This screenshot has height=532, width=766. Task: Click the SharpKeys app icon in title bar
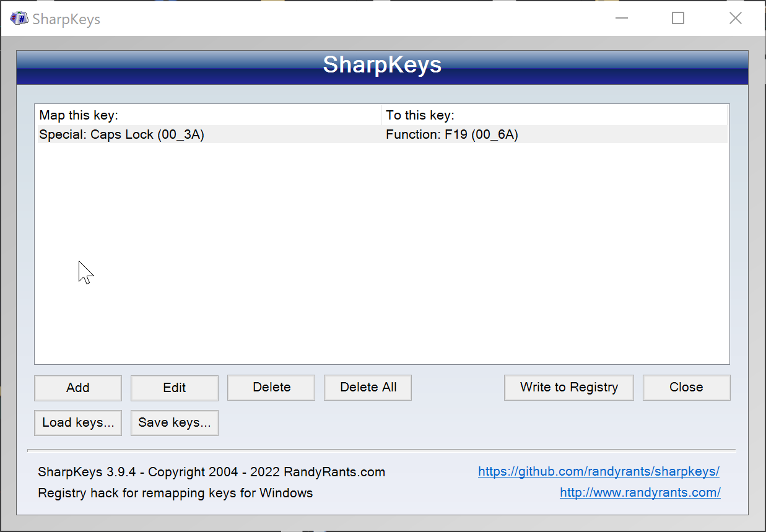pyautogui.click(x=19, y=19)
